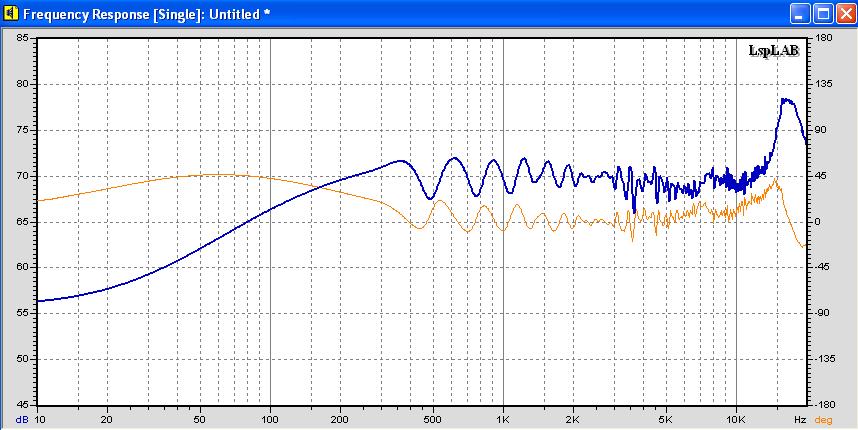This screenshot has height=430, width=858.
Task: Click the '50' value on the dB axis
Action: tap(23, 359)
